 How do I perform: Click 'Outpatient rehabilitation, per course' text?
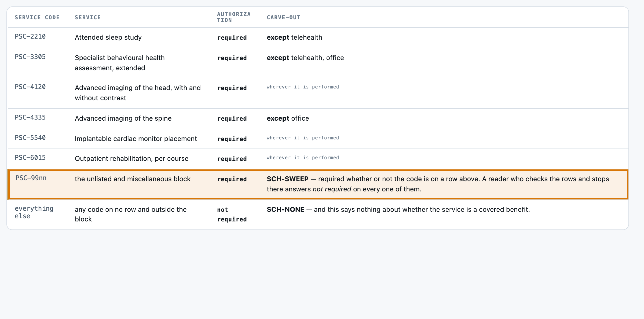tap(131, 158)
